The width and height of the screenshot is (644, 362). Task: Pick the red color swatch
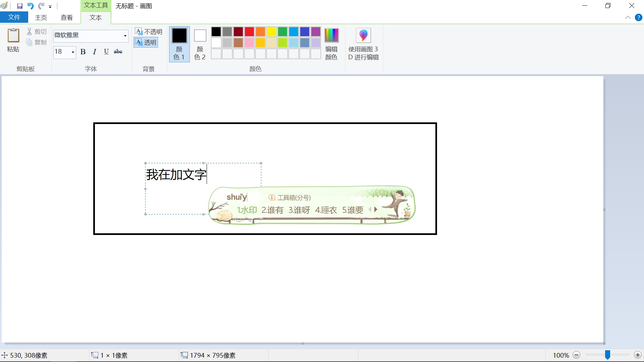249,32
